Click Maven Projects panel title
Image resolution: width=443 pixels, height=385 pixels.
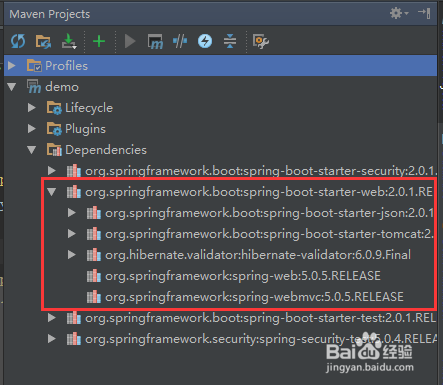click(x=50, y=14)
